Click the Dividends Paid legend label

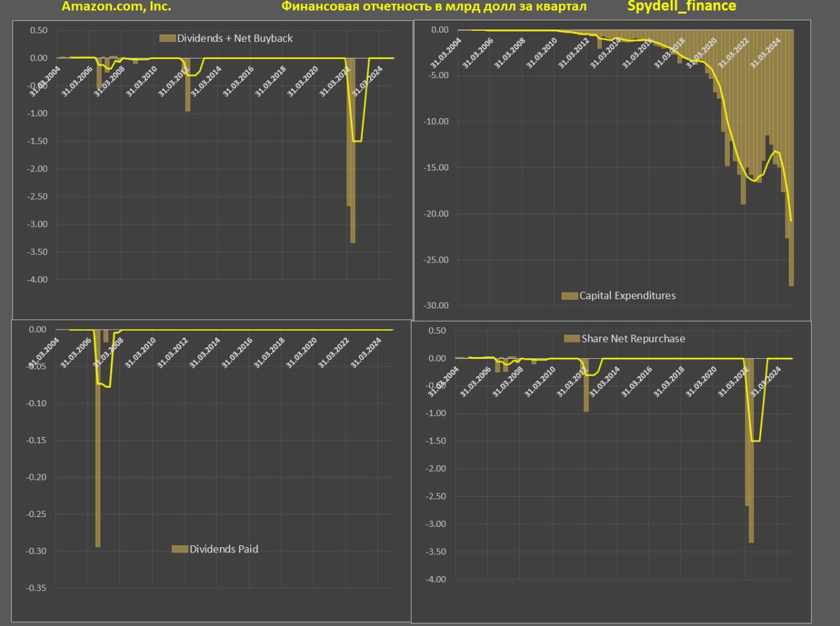point(224,549)
